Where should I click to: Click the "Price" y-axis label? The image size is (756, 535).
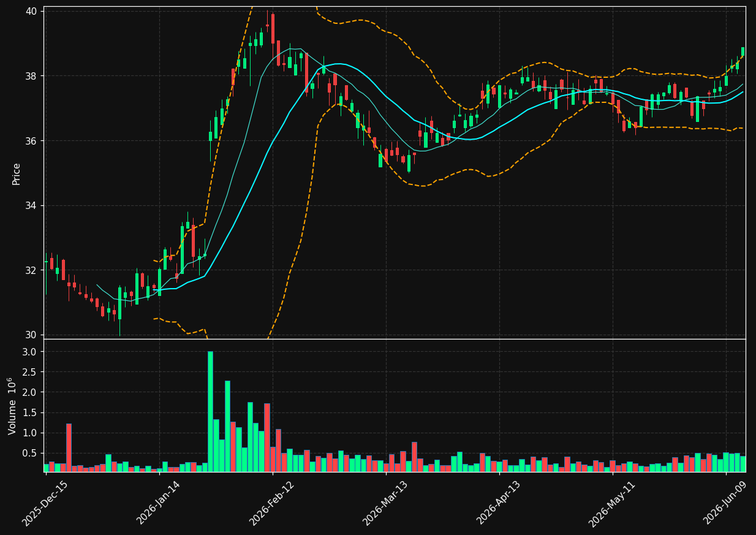[17, 173]
